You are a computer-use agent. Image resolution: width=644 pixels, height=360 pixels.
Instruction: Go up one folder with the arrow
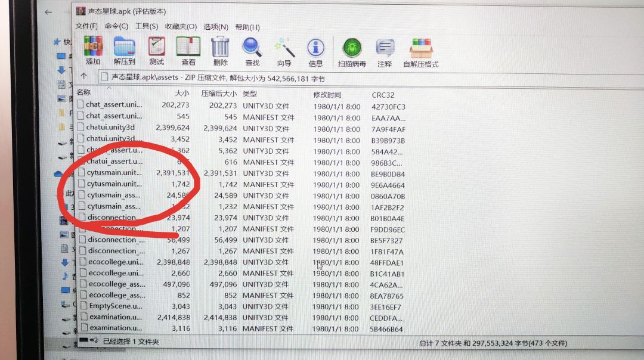coord(84,76)
